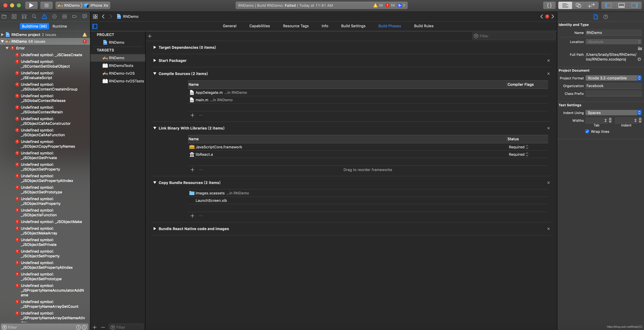
Task: Show the Breakpoint navigator icon
Action: 74,16
